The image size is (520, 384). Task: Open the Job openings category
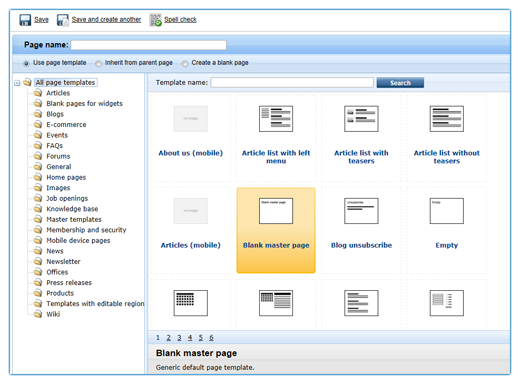pyautogui.click(x=67, y=198)
